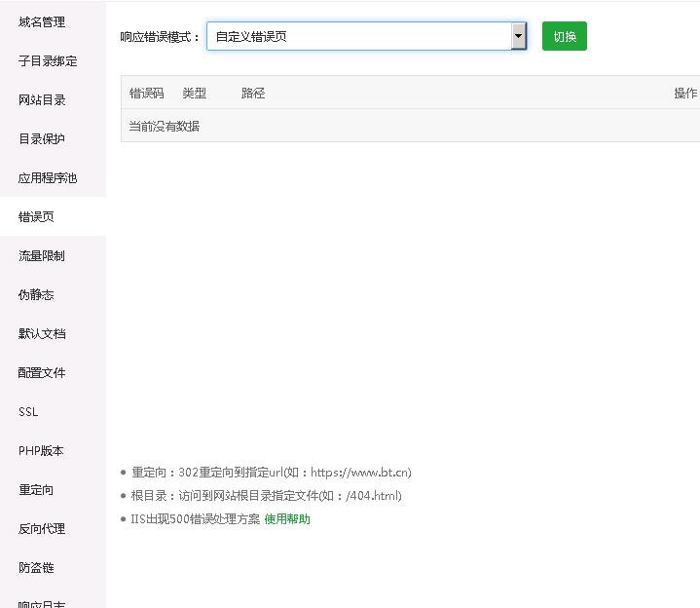Viewport: 700px width, 608px height.
Task: Open 默认文档 sidebar entry
Action: (42, 333)
